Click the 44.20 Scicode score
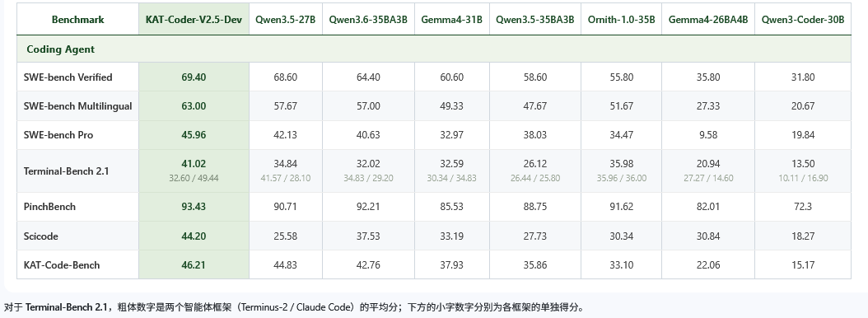The image size is (868, 318). pyautogui.click(x=194, y=236)
